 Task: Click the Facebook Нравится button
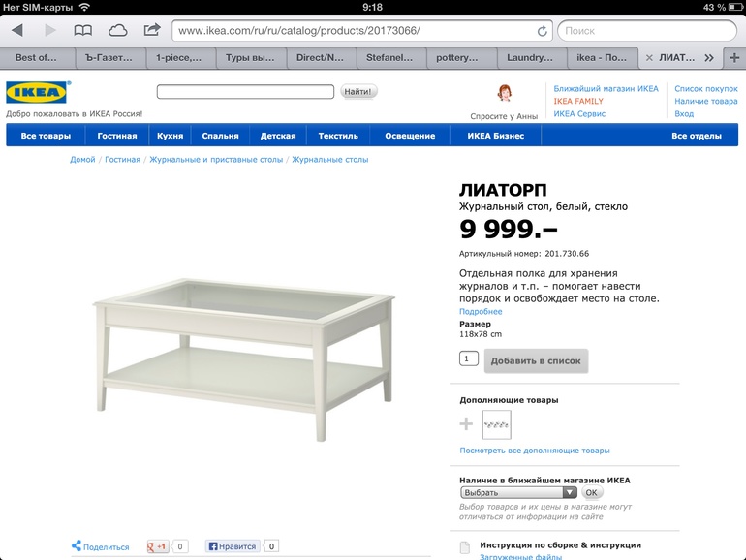(233, 546)
